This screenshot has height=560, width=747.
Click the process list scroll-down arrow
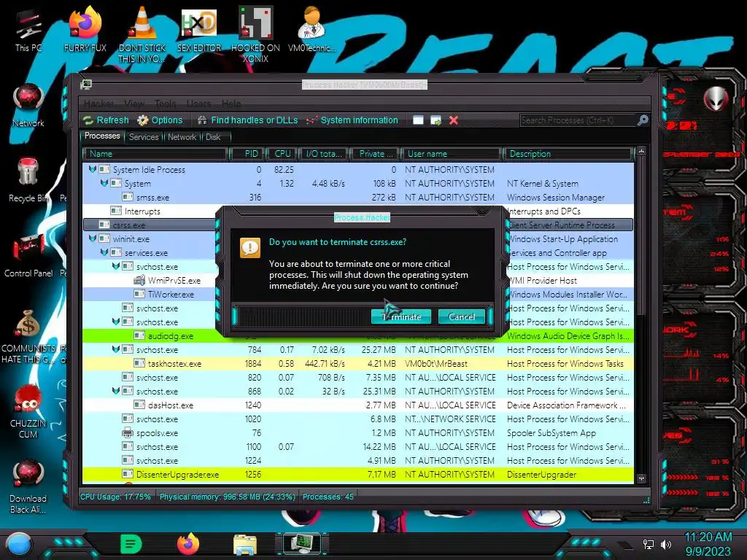pyautogui.click(x=641, y=478)
